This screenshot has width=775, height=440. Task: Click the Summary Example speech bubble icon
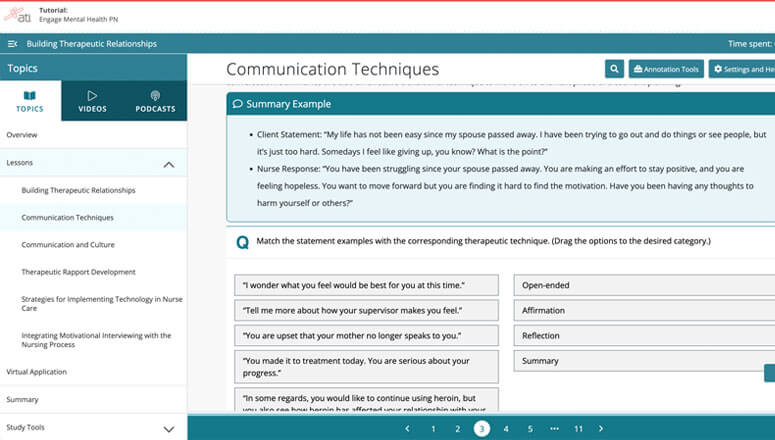click(x=238, y=104)
